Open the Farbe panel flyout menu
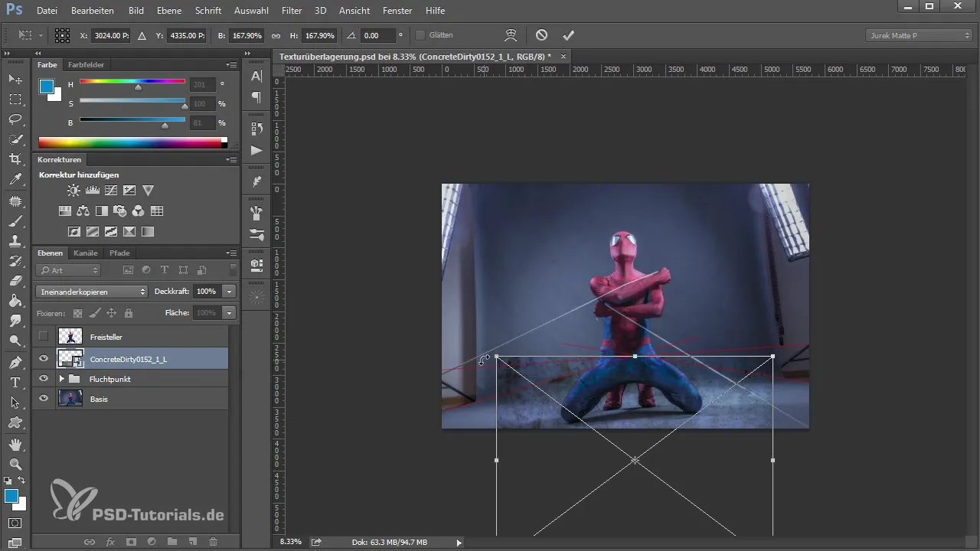Screen dimensions: 980x551 pyautogui.click(x=231, y=65)
